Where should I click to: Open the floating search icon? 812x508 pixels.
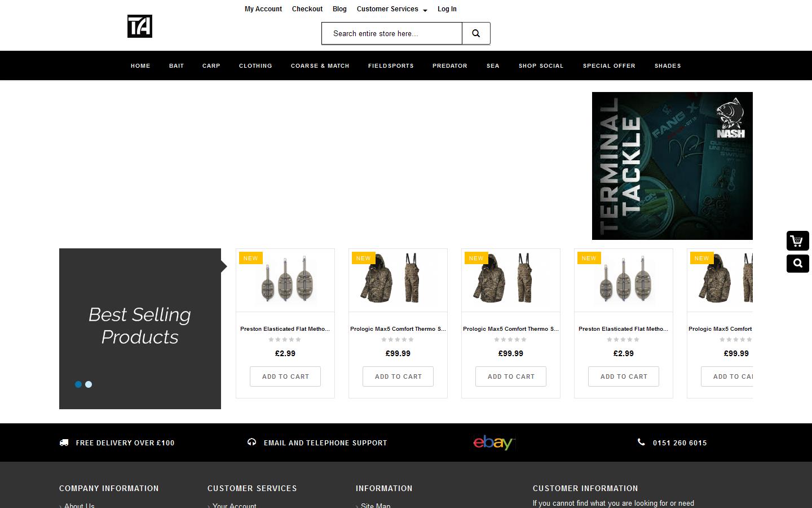tap(797, 264)
